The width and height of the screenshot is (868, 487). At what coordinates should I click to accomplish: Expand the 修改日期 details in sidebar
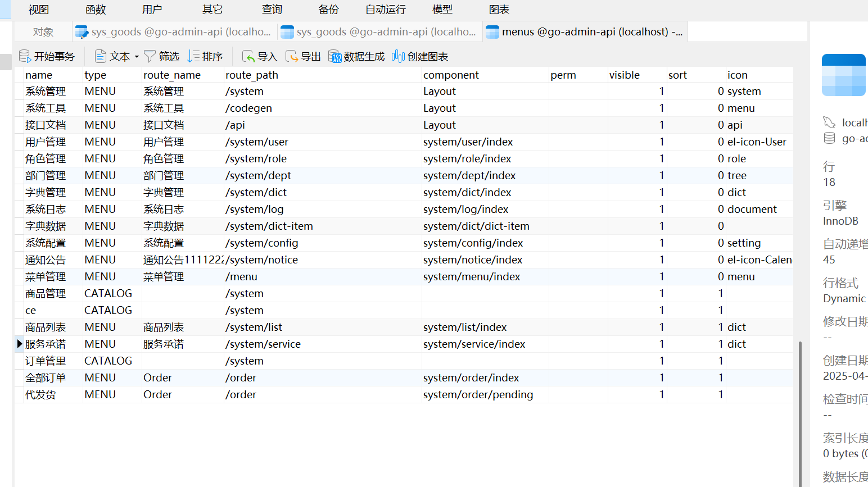[x=843, y=321]
